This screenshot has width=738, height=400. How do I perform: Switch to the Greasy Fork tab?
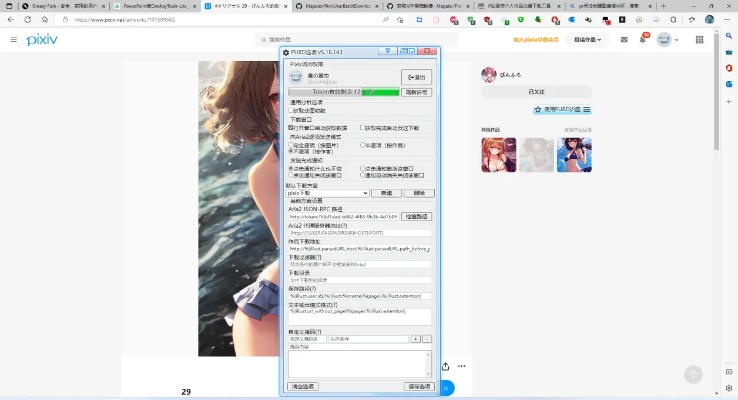64,6
